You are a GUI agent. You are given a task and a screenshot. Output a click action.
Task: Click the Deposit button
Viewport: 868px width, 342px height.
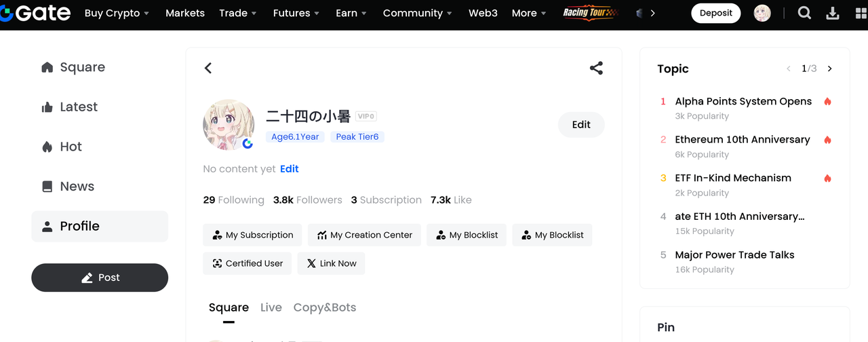(715, 13)
